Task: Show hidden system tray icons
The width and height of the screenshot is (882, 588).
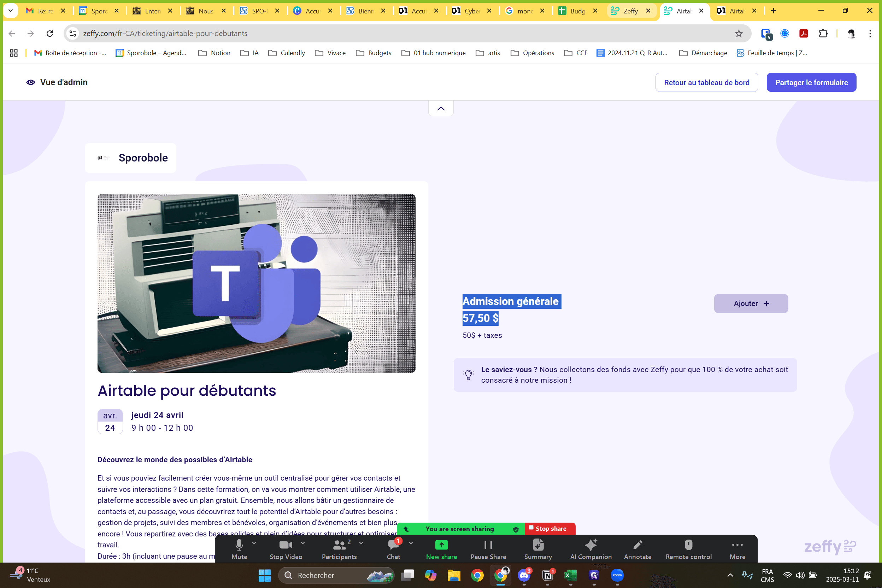Action: (x=730, y=575)
